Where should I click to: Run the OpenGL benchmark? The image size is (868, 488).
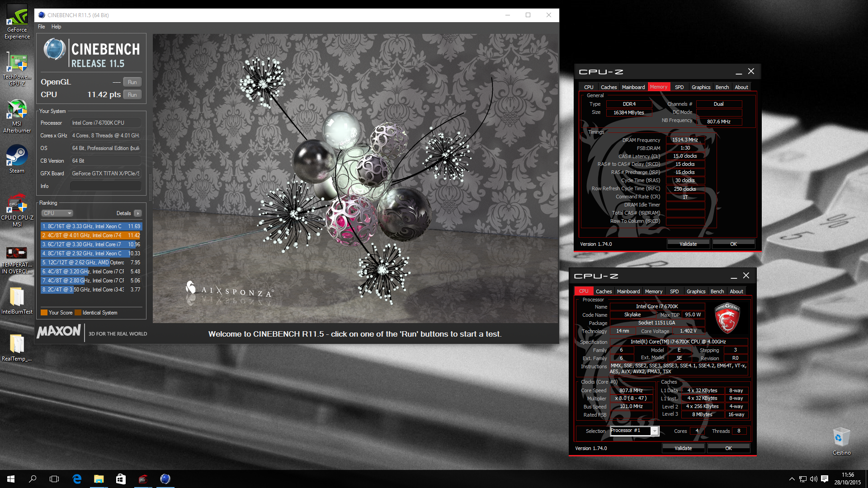132,82
